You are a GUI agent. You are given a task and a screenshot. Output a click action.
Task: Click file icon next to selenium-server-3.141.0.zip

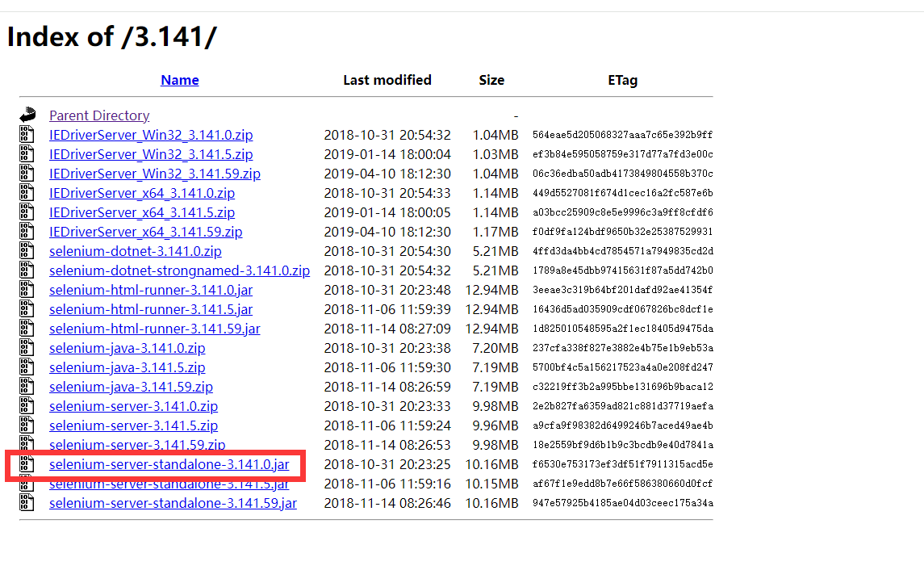[x=27, y=406]
